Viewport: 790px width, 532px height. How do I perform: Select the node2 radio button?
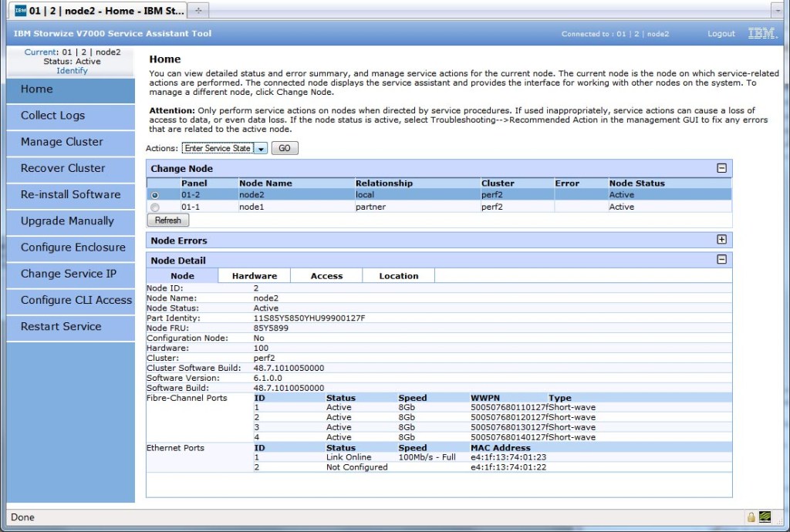coord(155,196)
